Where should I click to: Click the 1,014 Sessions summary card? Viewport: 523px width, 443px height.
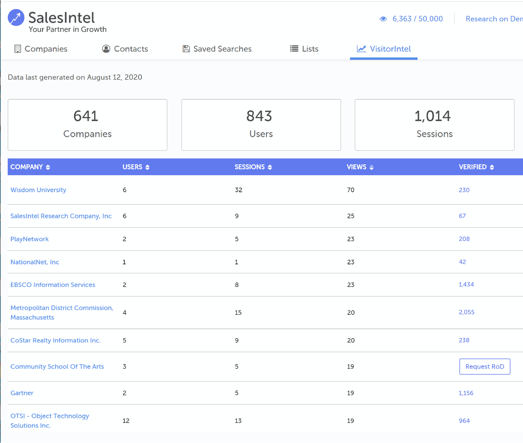click(435, 125)
